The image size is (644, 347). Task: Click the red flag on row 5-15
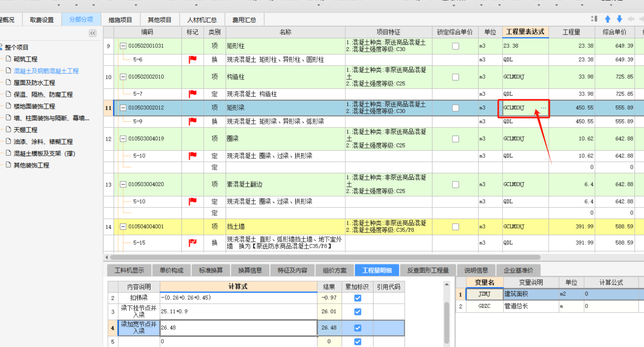[193, 243]
